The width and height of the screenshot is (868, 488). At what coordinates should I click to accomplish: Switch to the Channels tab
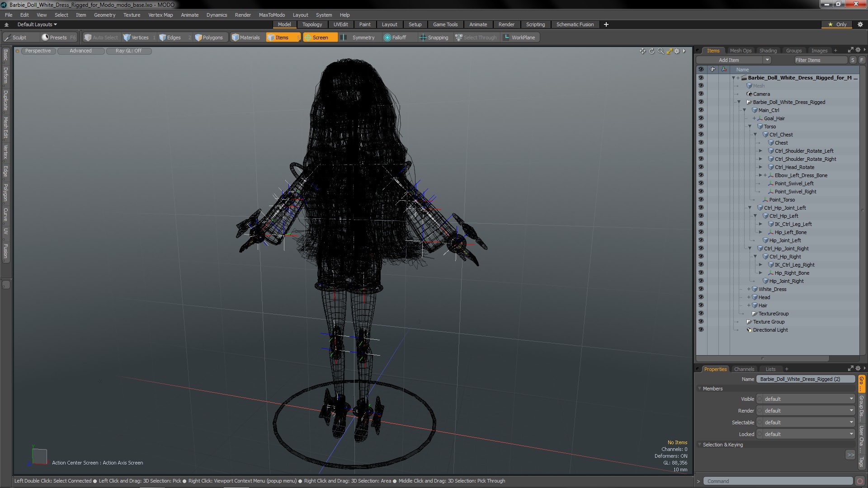744,369
